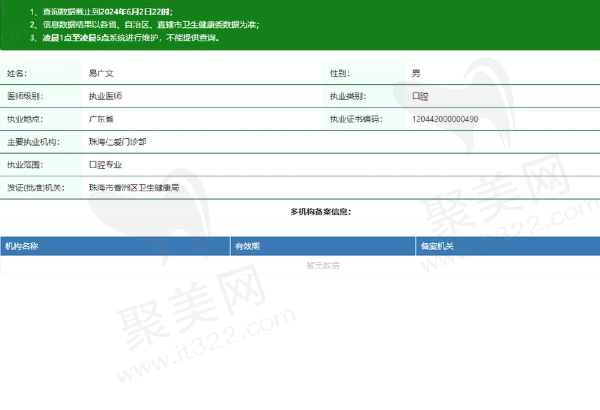Click certificate number 120442000000490
This screenshot has height=410, width=600.
point(445,119)
